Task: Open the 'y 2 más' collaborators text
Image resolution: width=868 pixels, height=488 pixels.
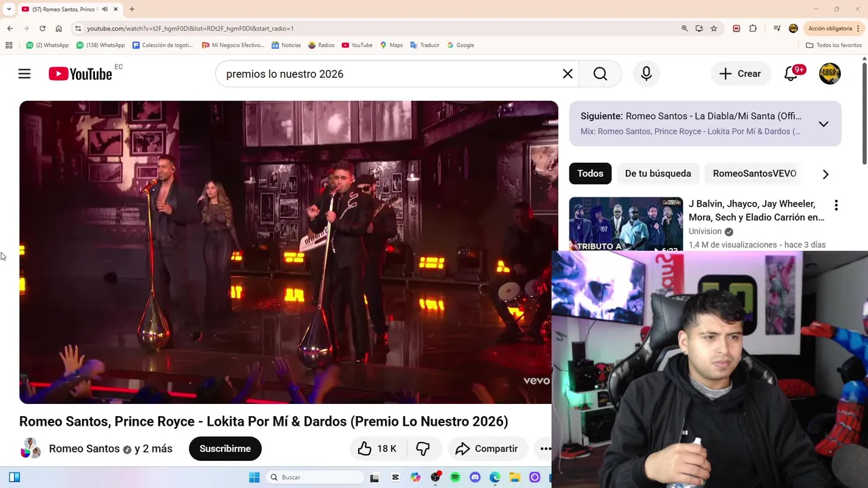Action: pos(153,449)
